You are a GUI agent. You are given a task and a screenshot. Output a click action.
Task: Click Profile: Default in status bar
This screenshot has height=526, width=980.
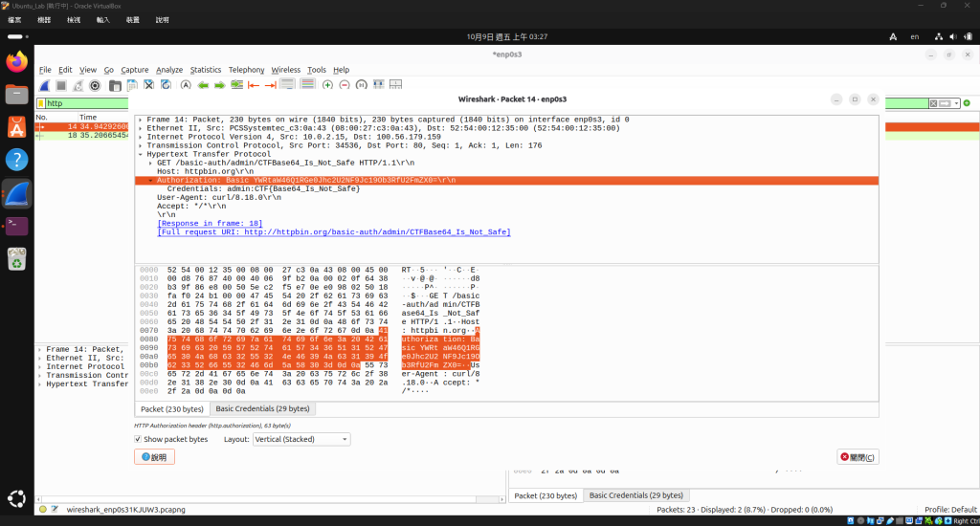(950, 510)
